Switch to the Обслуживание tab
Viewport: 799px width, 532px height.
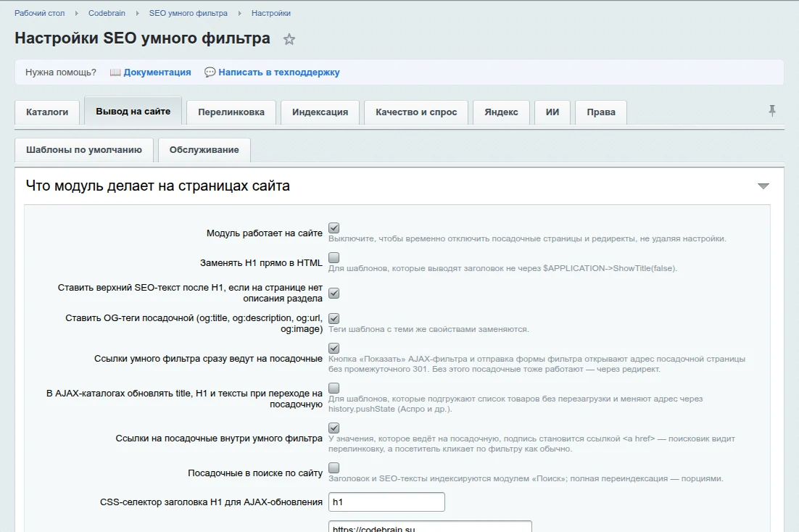point(204,150)
